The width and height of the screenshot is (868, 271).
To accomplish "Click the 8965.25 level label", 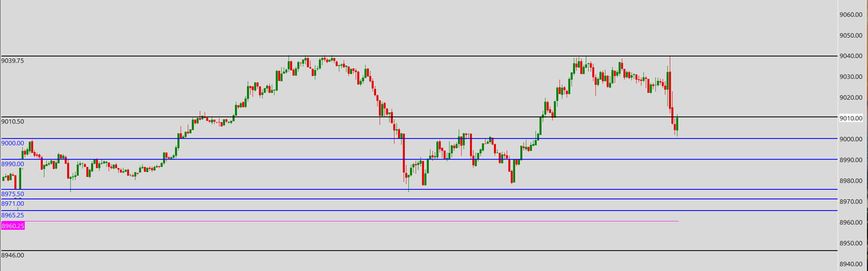I will pyautogui.click(x=13, y=215).
